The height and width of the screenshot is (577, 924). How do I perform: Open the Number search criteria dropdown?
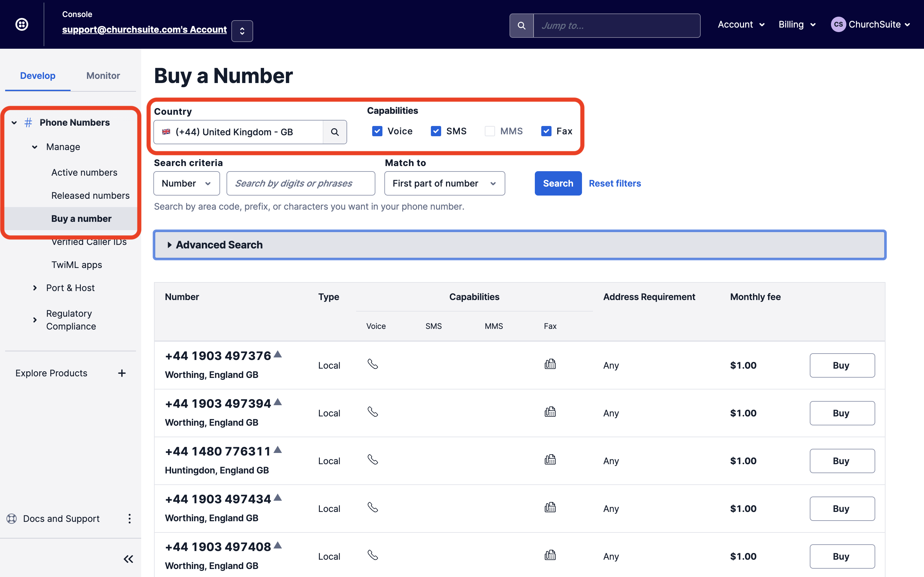(x=186, y=184)
